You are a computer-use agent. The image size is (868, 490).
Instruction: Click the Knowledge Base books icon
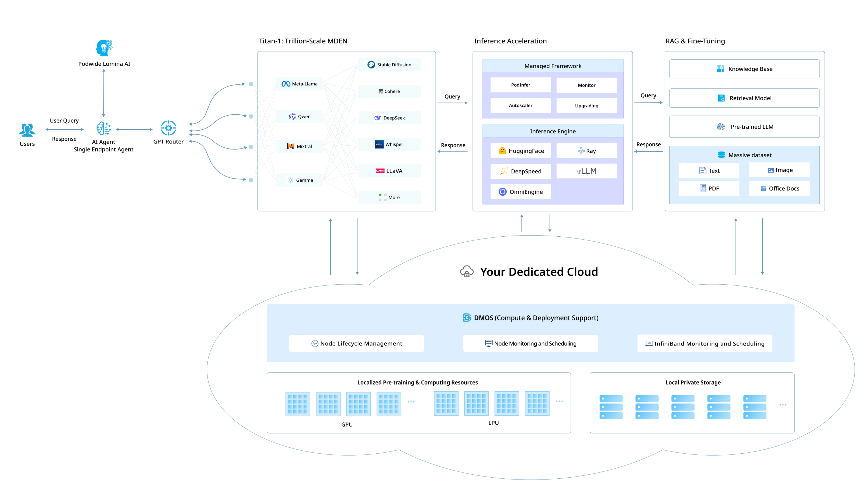720,69
